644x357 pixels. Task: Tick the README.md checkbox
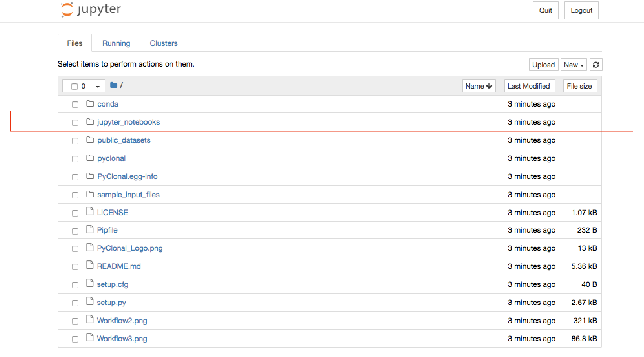(x=75, y=267)
